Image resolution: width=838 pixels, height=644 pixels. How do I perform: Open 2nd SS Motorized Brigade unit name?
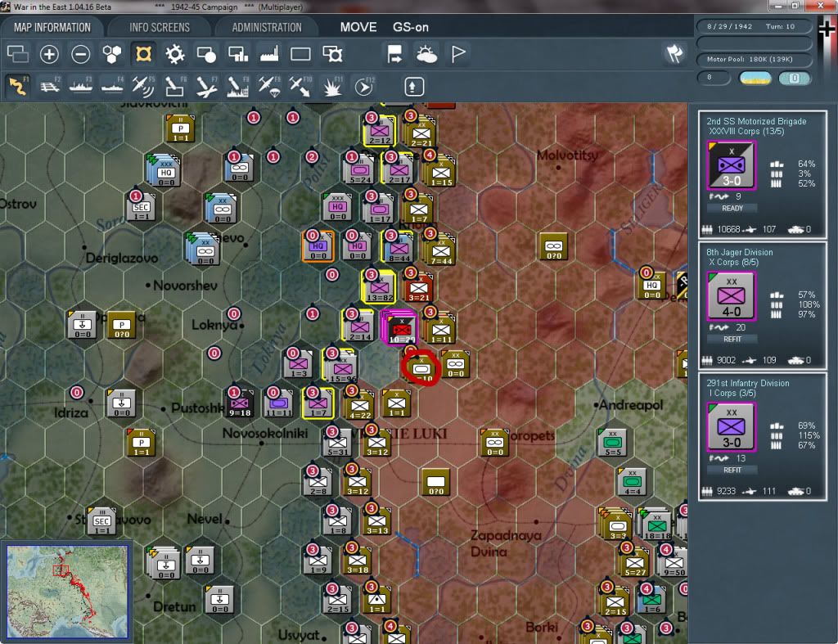point(756,121)
